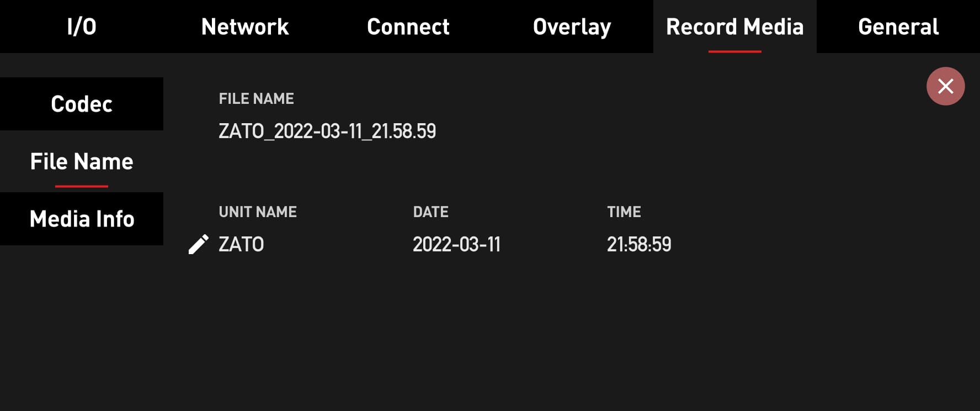Click the TIME value 21:58:59
This screenshot has height=411, width=980.
pyautogui.click(x=639, y=244)
